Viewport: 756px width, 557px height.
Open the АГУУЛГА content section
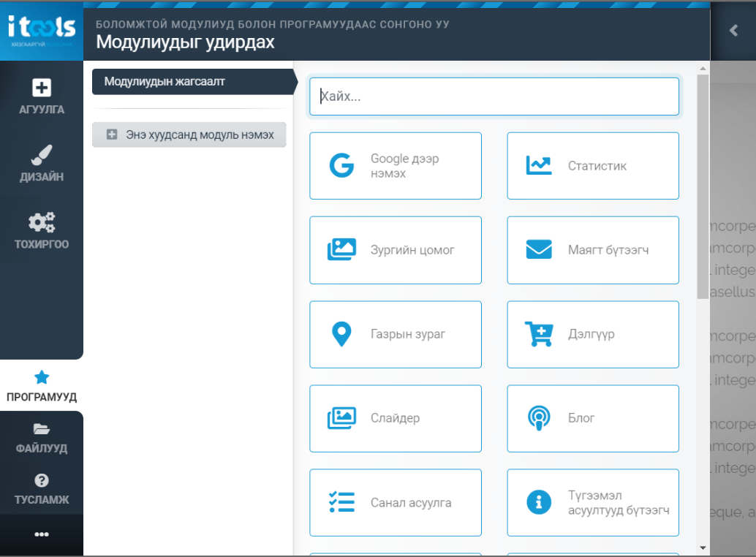tap(42, 96)
